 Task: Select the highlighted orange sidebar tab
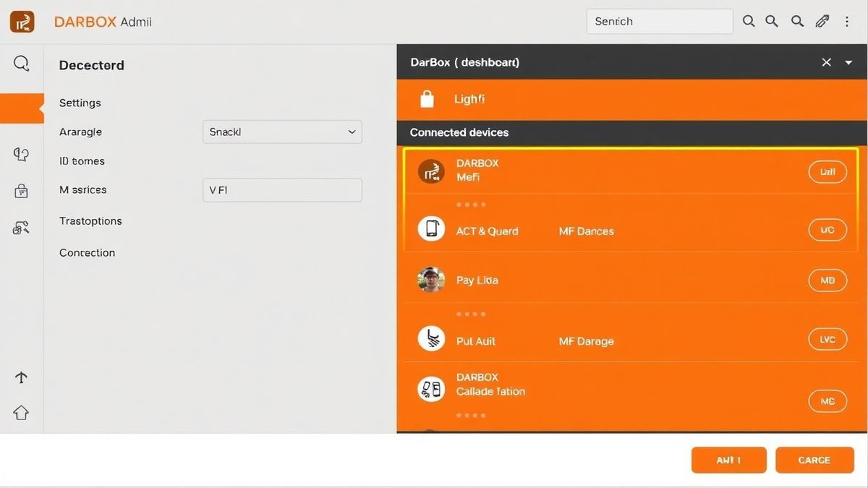click(x=22, y=108)
